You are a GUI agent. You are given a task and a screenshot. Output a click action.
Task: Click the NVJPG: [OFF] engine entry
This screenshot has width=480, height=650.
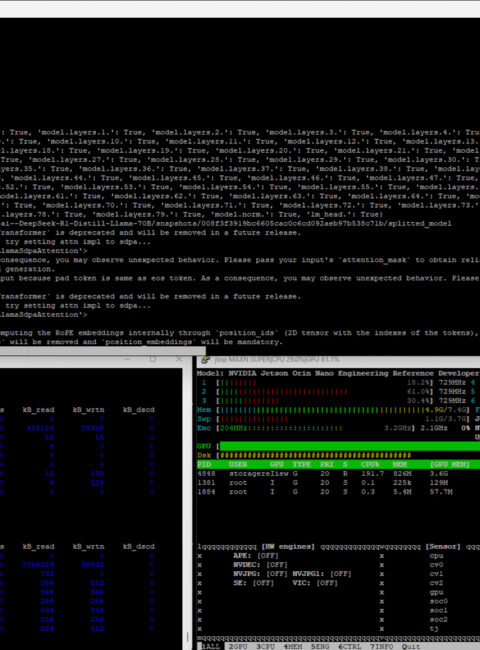(x=260, y=574)
